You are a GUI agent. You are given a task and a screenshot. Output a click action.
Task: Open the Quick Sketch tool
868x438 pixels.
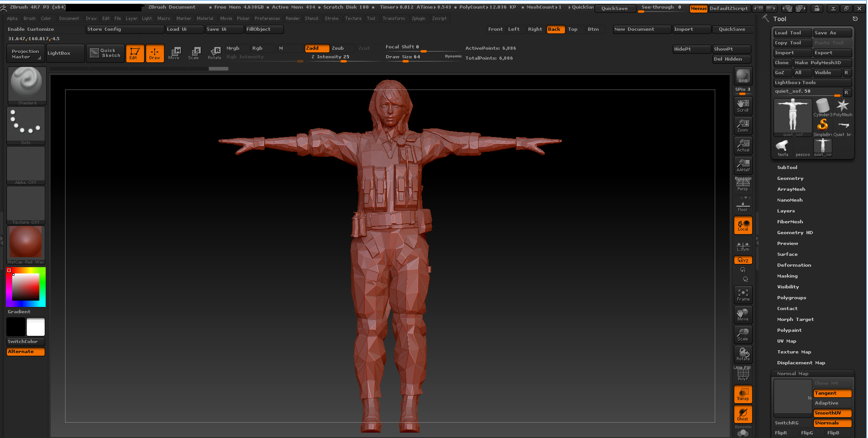[x=105, y=53]
